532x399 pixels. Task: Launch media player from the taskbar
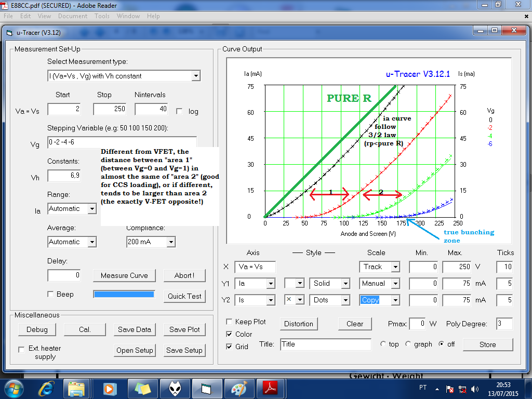tap(109, 389)
